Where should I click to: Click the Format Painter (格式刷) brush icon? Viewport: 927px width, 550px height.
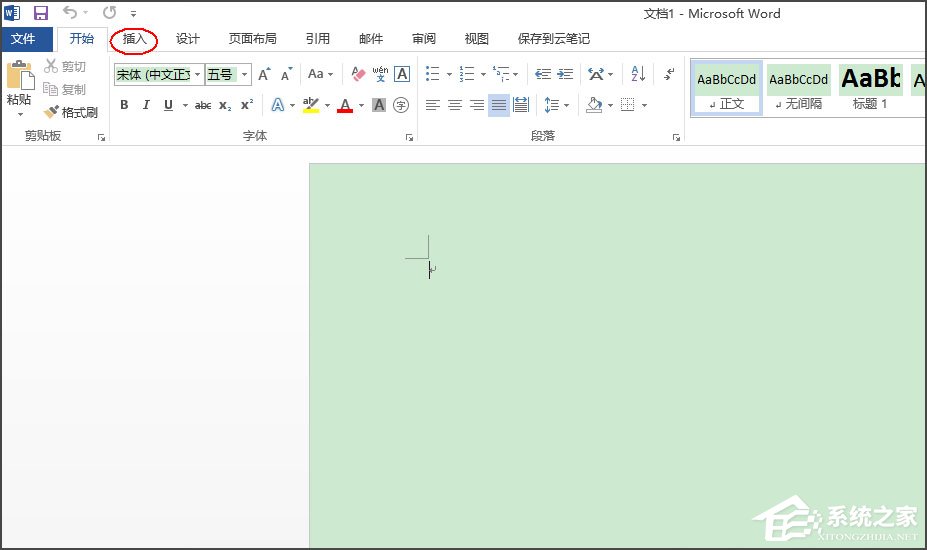tap(52, 112)
